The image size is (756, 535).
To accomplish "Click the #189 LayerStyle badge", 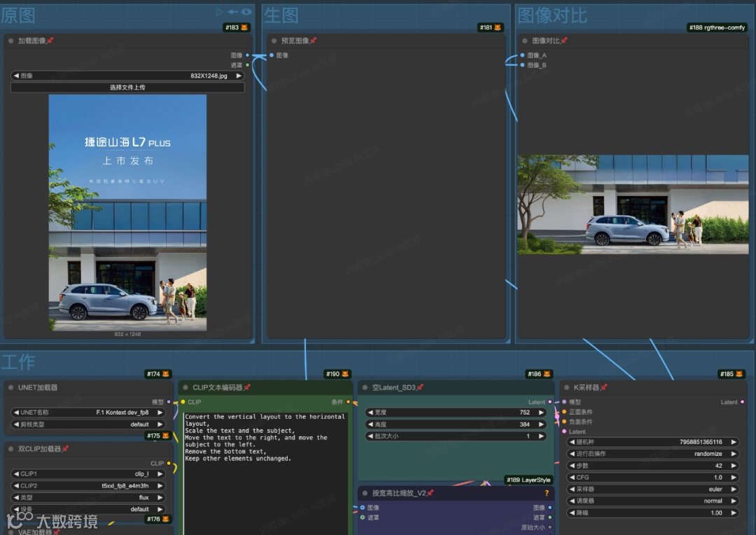I will [528, 480].
